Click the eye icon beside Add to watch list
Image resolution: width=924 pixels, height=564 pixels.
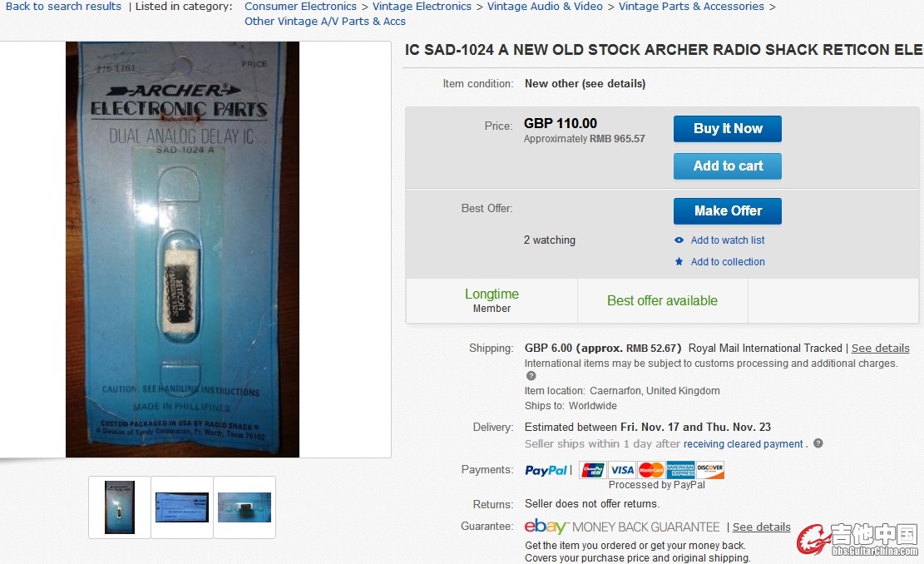click(679, 240)
